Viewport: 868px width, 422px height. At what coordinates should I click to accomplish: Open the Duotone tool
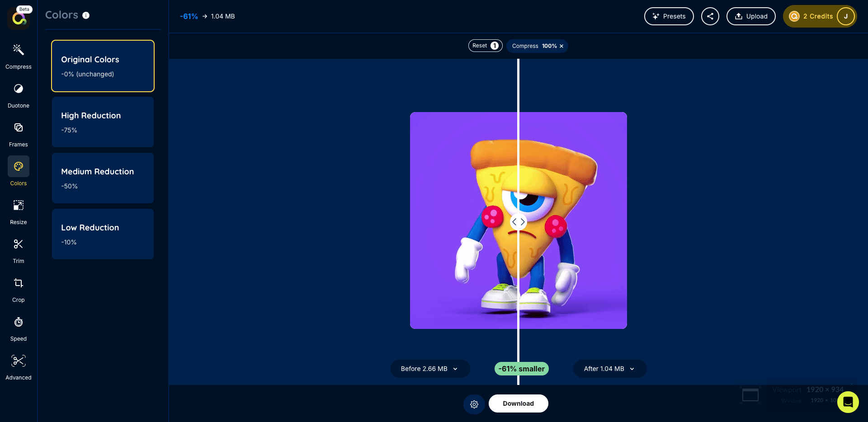point(19,95)
